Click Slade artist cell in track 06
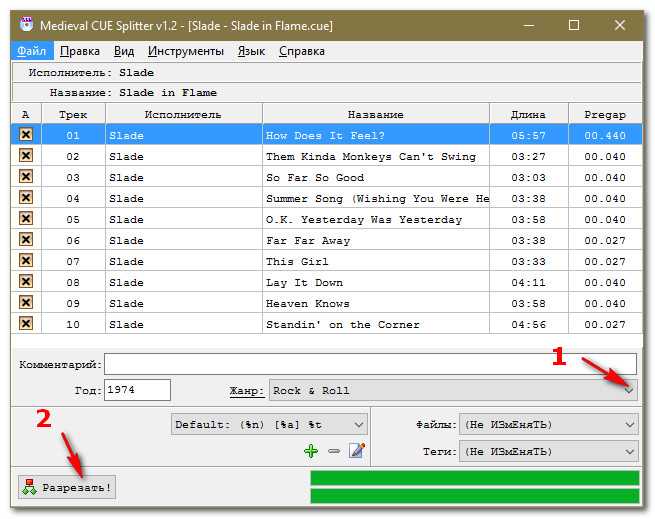655x519 pixels. (x=183, y=240)
